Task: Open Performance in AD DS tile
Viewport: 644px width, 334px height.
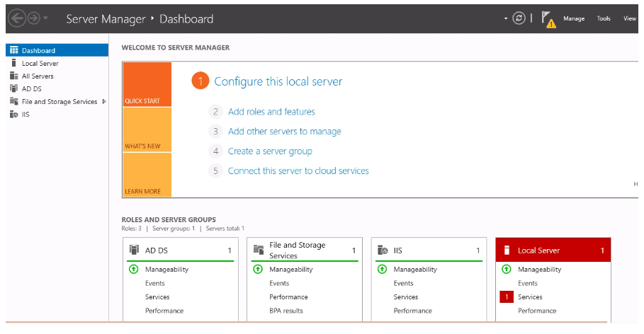Action: click(164, 311)
